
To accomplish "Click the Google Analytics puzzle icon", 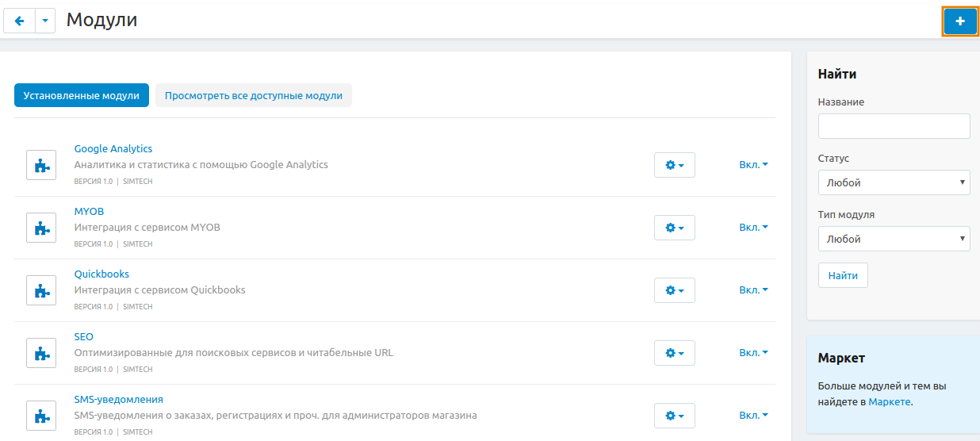I will pyautogui.click(x=41, y=165).
